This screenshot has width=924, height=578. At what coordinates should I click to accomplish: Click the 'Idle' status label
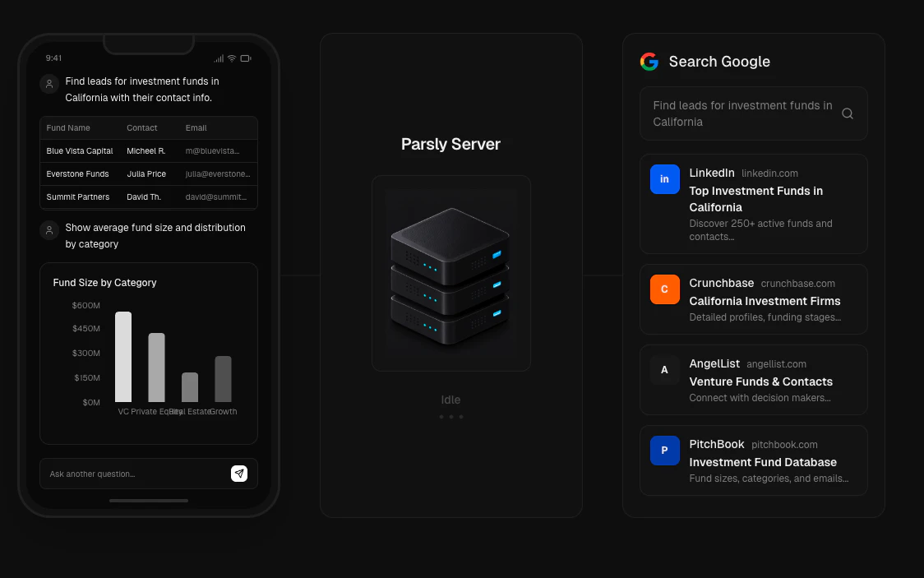(x=450, y=400)
